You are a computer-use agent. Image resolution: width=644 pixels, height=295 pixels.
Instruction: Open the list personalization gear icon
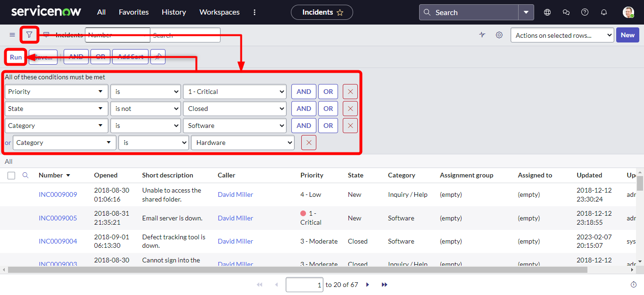499,34
